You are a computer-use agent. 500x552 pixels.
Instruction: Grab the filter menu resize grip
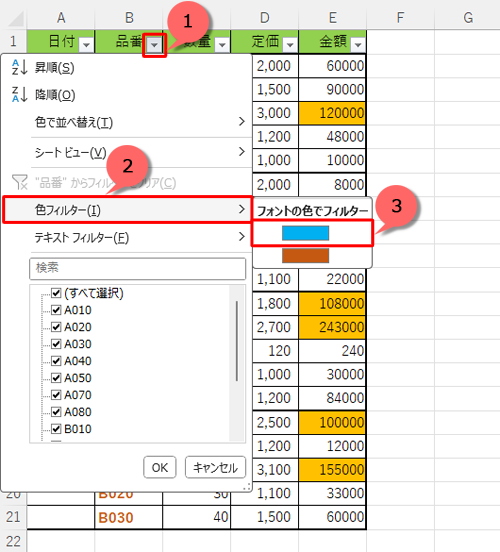tap(247, 487)
